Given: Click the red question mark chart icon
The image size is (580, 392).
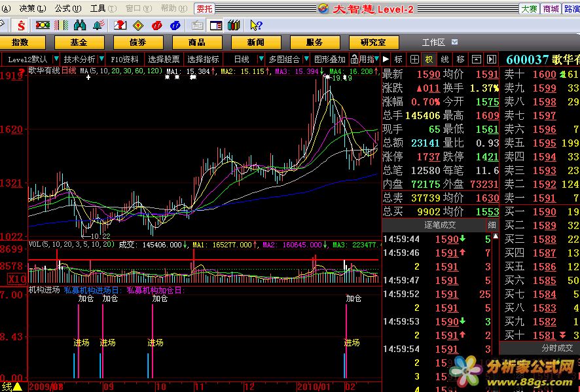Looking at the screenshot, I should point(120,25).
